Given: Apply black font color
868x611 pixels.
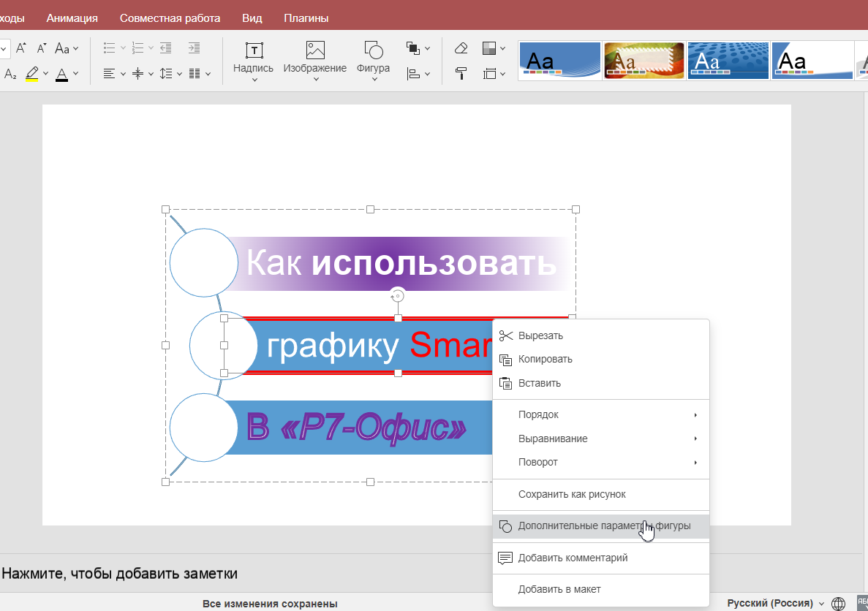Looking at the screenshot, I should [x=62, y=74].
